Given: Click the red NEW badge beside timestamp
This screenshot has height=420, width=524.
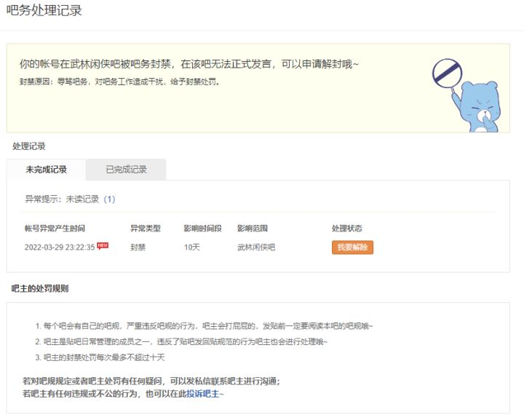Looking at the screenshot, I should [103, 246].
